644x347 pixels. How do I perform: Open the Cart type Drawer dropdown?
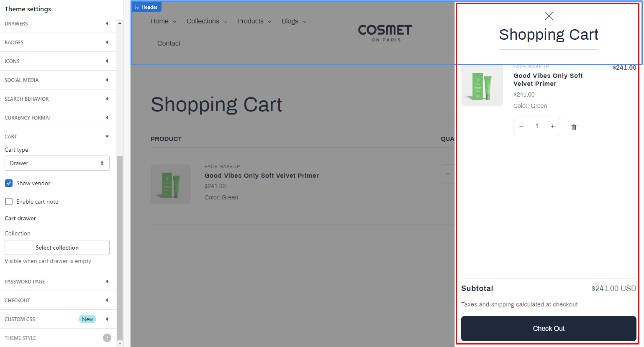57,163
